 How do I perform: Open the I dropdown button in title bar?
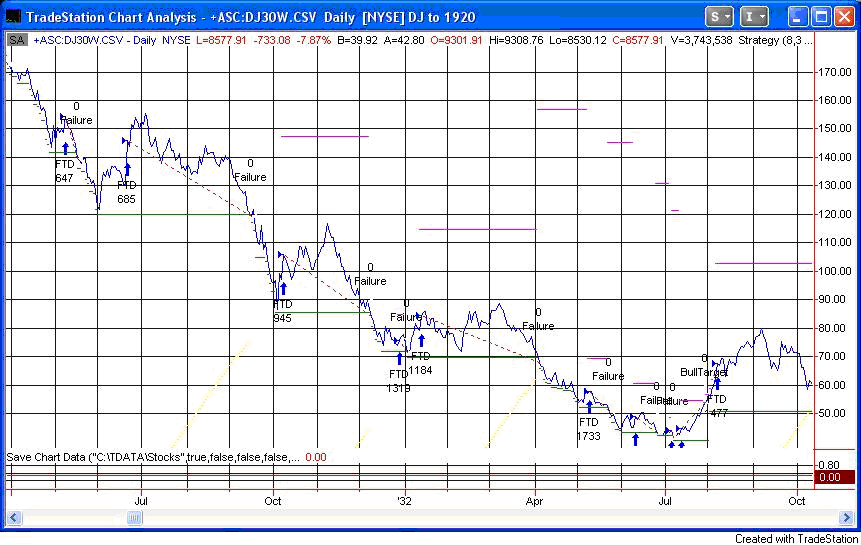coord(753,17)
